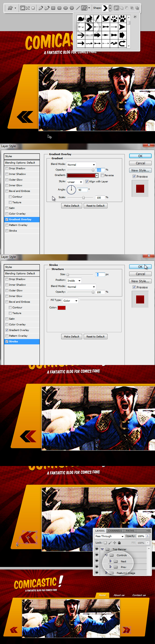The height and width of the screenshot is (644, 155).
Task: Pick the curved U-turn arrow shape
Action: [122, 43]
